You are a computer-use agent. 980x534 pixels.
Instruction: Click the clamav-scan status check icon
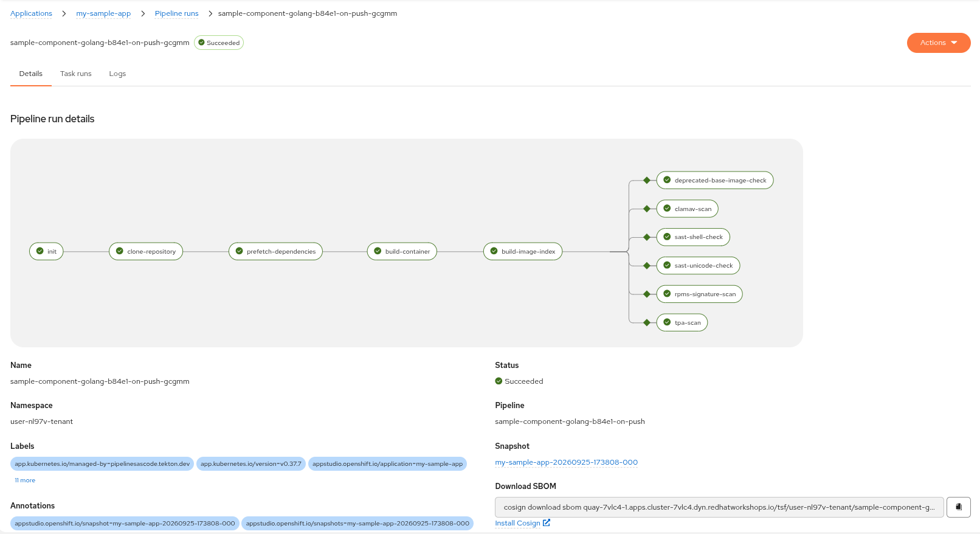click(x=667, y=209)
